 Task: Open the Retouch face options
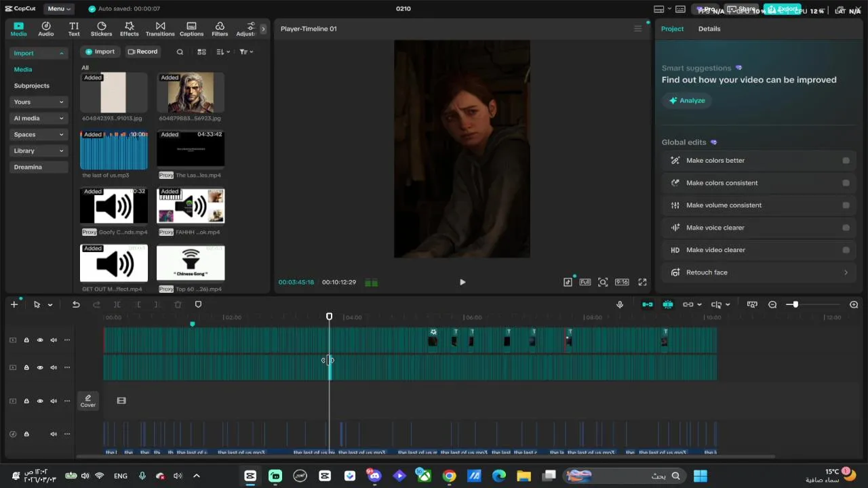[759, 272]
